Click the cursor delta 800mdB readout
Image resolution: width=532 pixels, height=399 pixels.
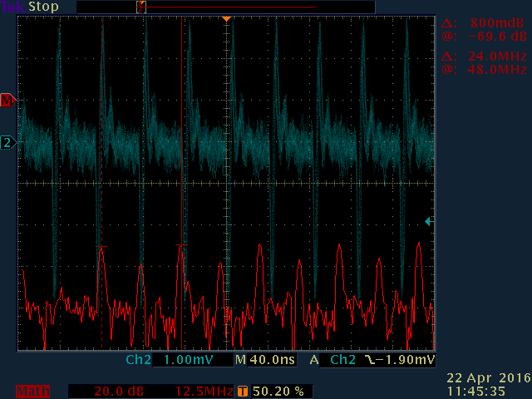pos(483,23)
